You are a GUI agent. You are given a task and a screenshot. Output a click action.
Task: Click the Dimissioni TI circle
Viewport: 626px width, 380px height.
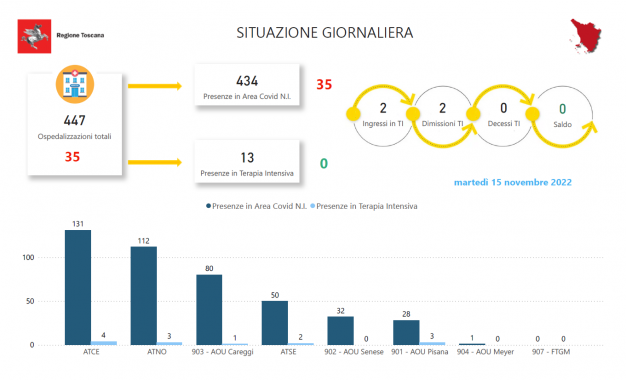click(442, 116)
